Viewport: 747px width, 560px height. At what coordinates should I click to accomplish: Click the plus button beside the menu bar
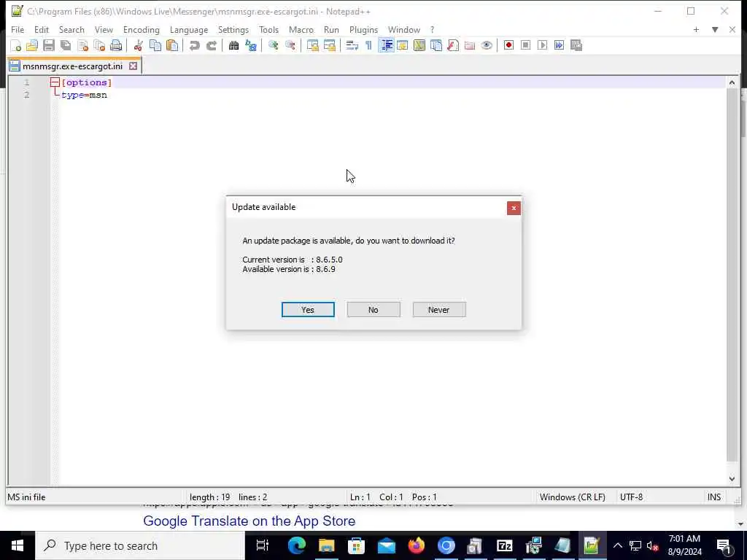pos(696,29)
